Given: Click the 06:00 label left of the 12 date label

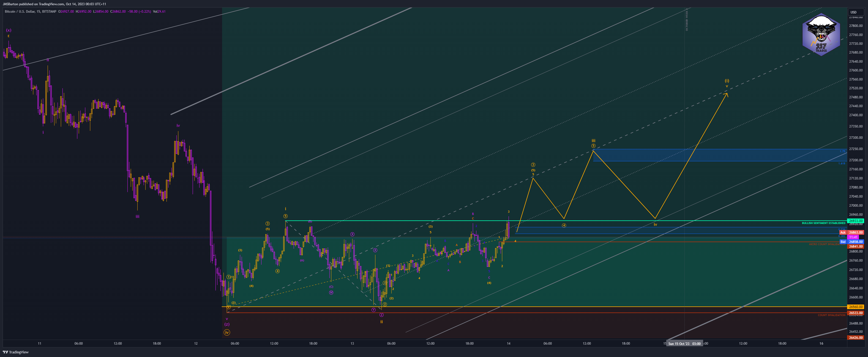Looking at the screenshot, I should 78,344.
